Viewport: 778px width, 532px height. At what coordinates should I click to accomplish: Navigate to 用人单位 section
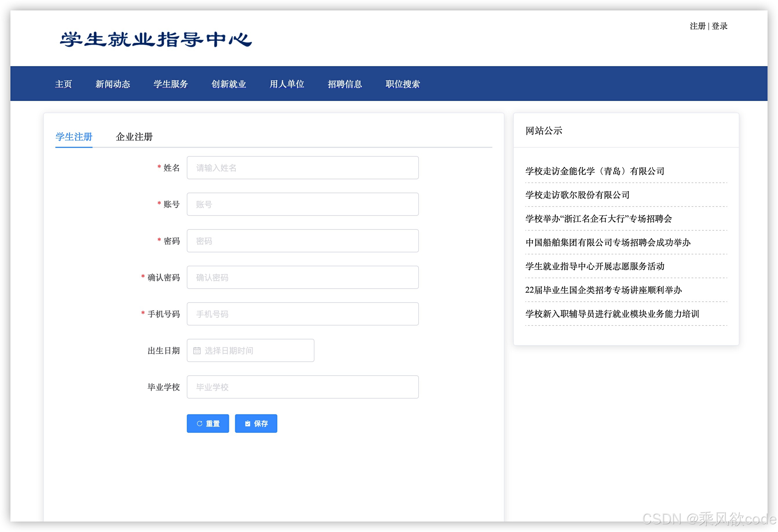point(287,84)
